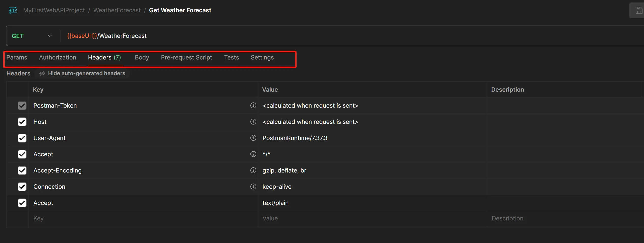This screenshot has width=644, height=243.
Task: Uncheck the Connection header checkbox
Action: tap(22, 186)
